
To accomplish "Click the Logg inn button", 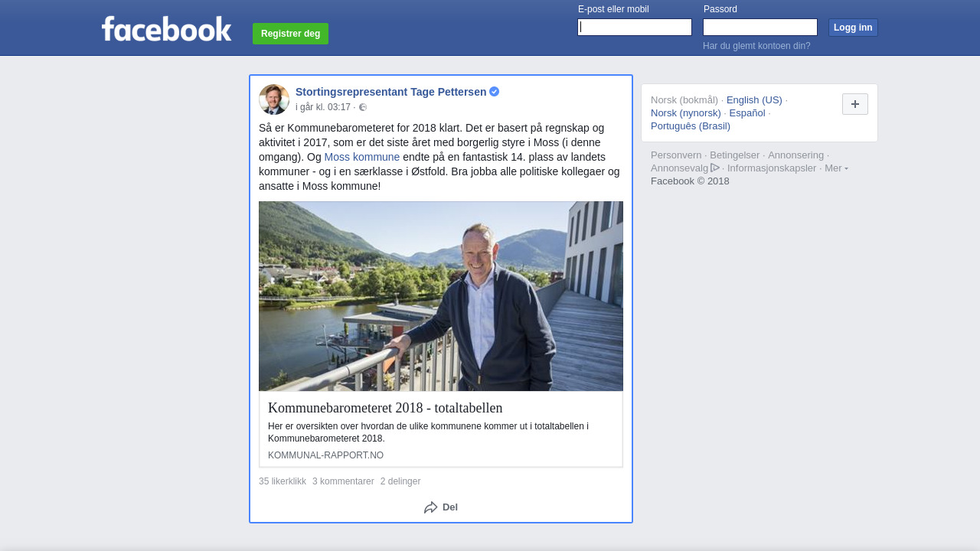I will tap(853, 28).
